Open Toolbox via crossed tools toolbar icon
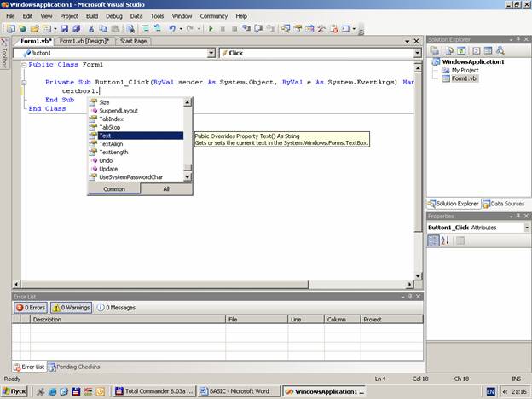532x399 pixels. coord(321,29)
